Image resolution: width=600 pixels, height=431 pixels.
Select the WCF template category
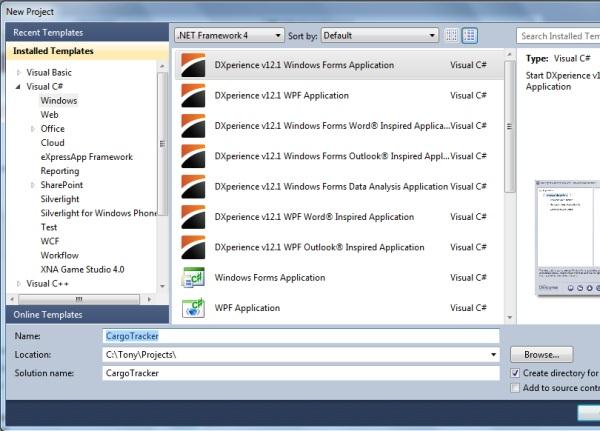click(x=50, y=242)
